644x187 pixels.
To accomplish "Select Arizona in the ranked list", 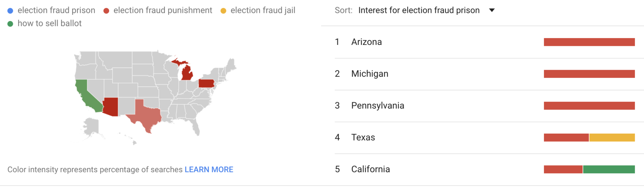I will click(x=366, y=42).
